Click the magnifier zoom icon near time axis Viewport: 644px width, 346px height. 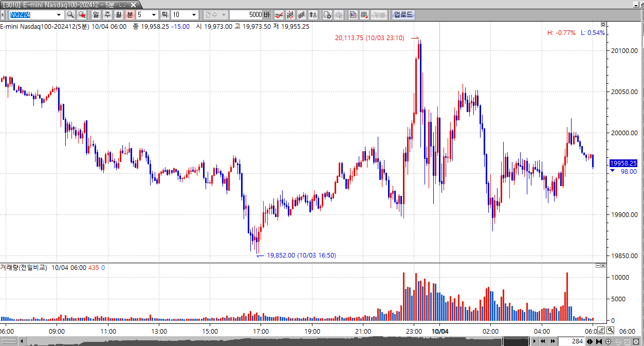[610, 331]
